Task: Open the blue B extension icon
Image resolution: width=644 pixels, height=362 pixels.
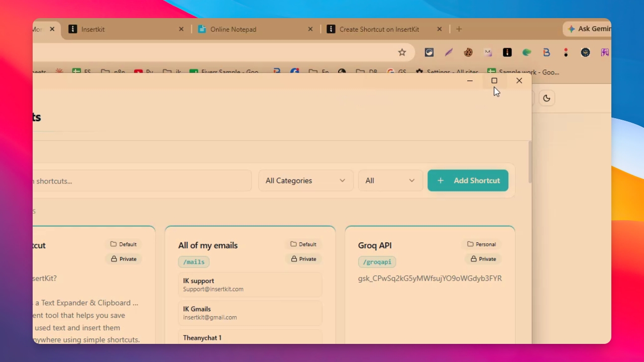Action: 547,52
